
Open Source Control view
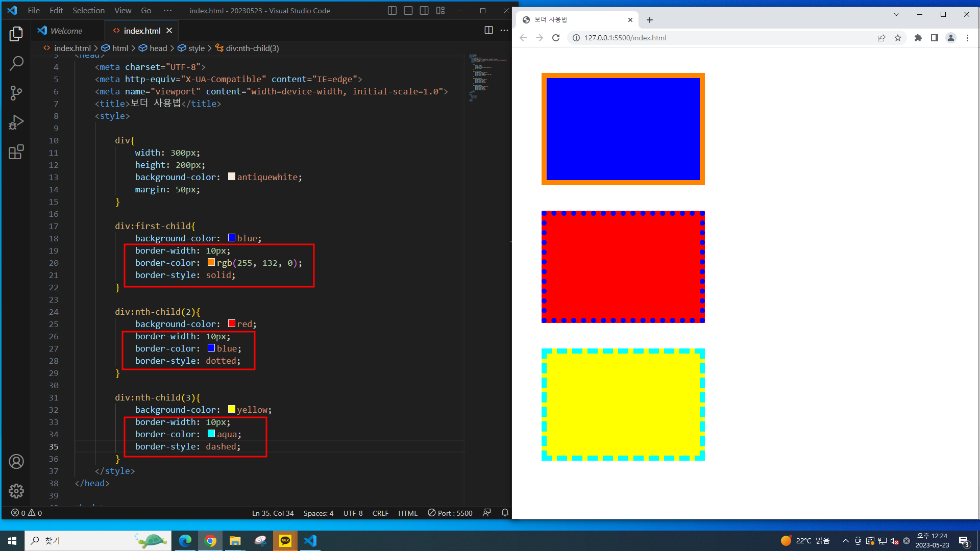[x=16, y=93]
